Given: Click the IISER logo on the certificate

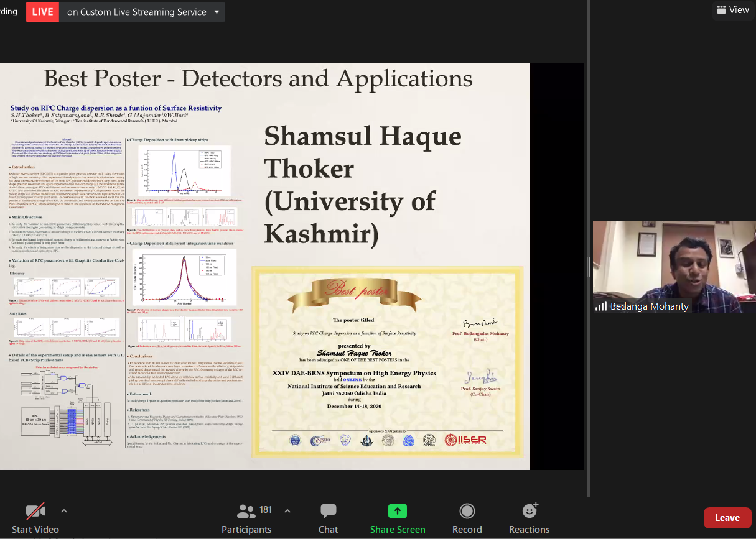Looking at the screenshot, I should 465,440.
